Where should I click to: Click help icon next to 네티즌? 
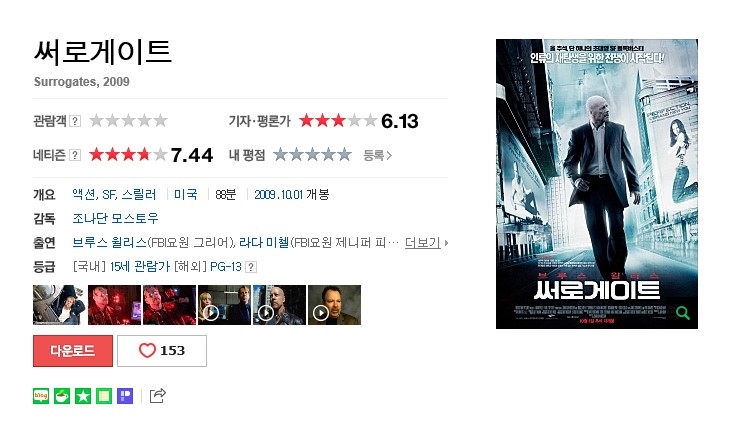pos(75,155)
